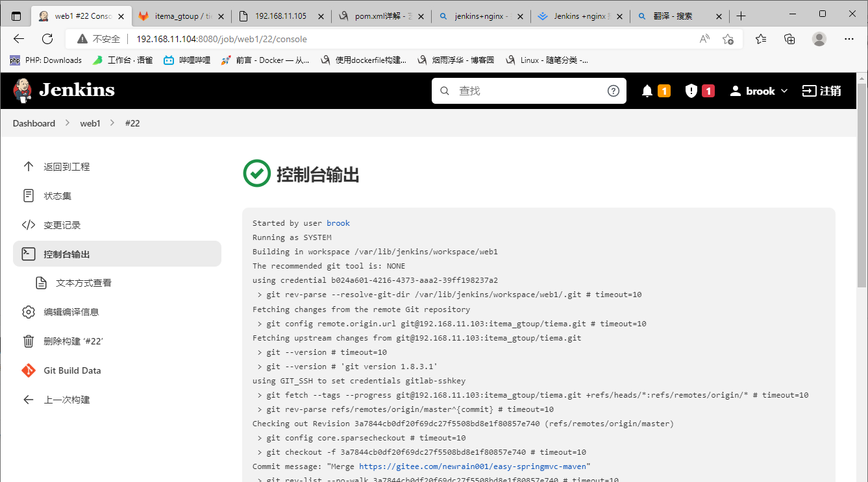
Task: Open the search help question-mark icon
Action: (x=613, y=91)
